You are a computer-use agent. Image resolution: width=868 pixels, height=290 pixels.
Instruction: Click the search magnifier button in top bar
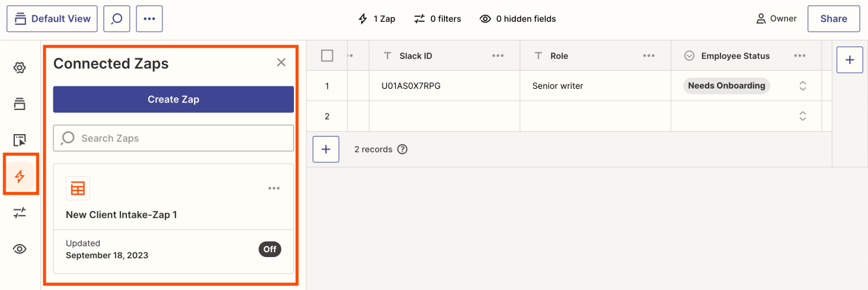(117, 19)
